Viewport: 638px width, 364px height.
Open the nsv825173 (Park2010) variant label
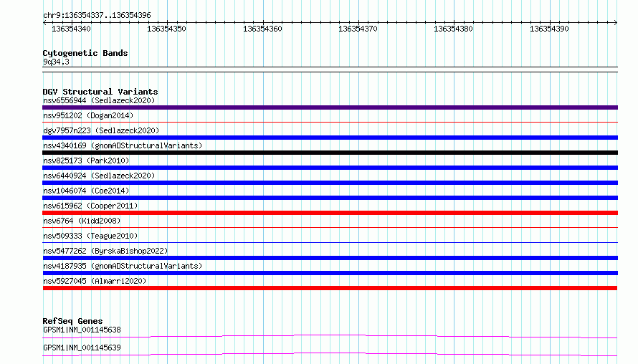pos(86,161)
